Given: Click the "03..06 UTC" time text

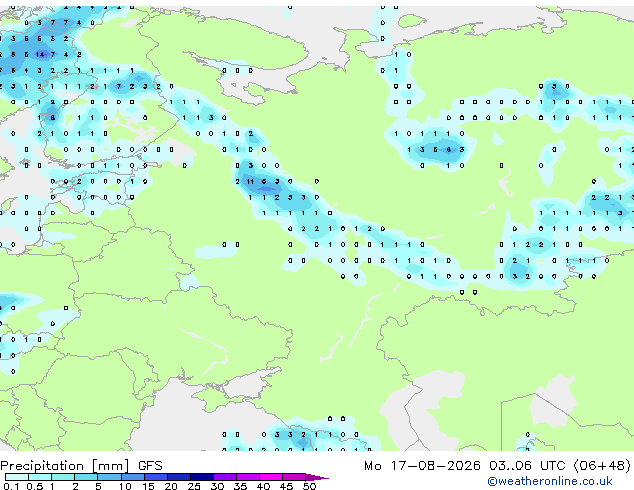Looking at the screenshot, I should 527,466.
